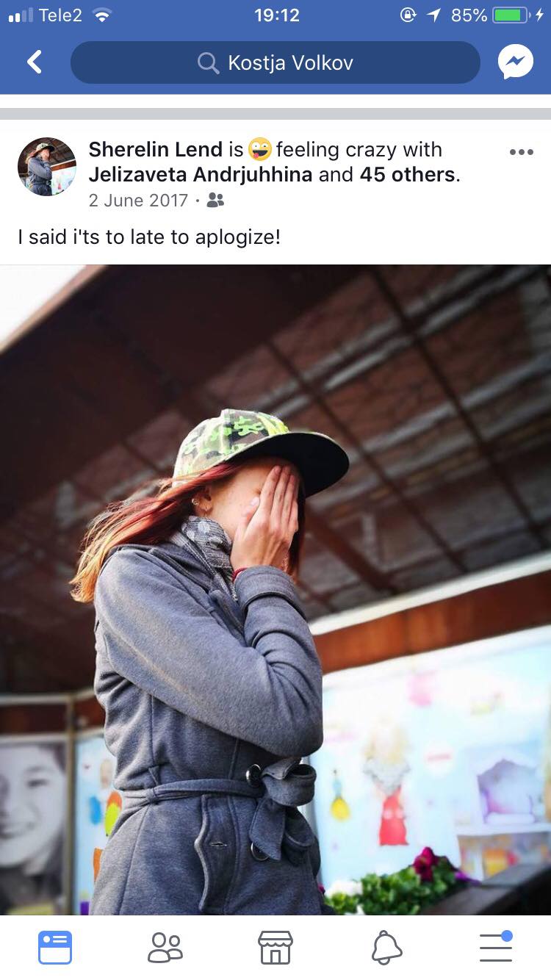
Task: Open Sherelin Lend's profile picture
Action: point(47,166)
